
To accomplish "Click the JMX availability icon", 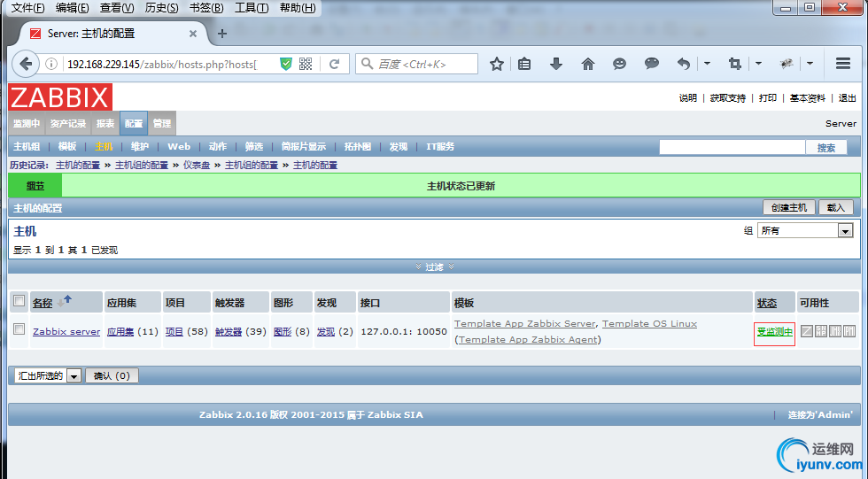I will pyautogui.click(x=835, y=331).
